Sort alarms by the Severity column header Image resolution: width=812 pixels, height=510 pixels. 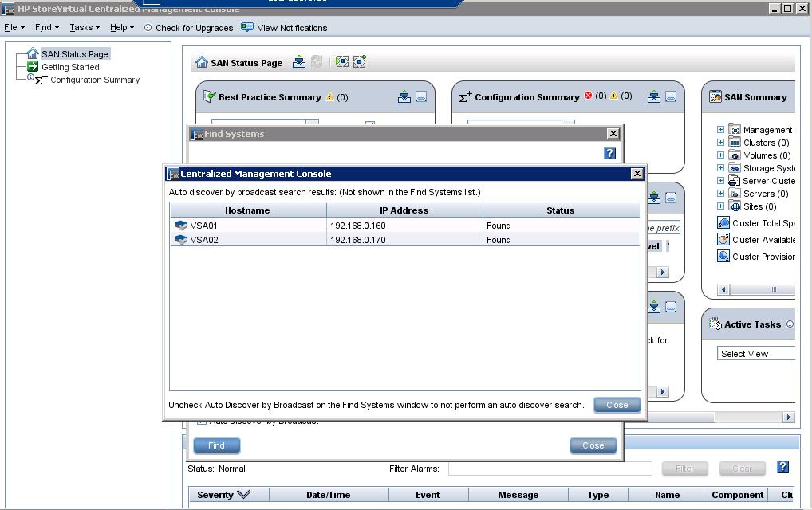pos(228,495)
